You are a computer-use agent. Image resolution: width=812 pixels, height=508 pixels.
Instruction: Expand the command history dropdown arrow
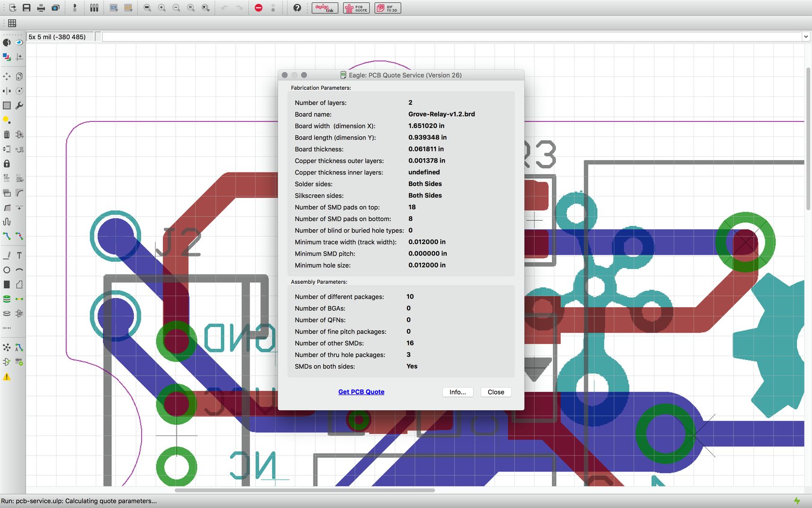pos(806,37)
